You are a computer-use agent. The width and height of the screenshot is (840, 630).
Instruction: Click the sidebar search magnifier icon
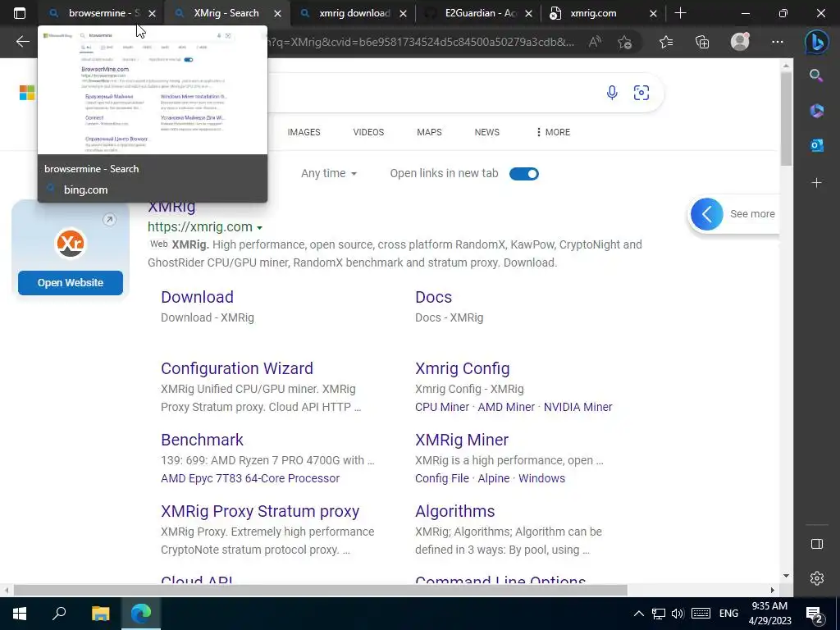tap(816, 75)
